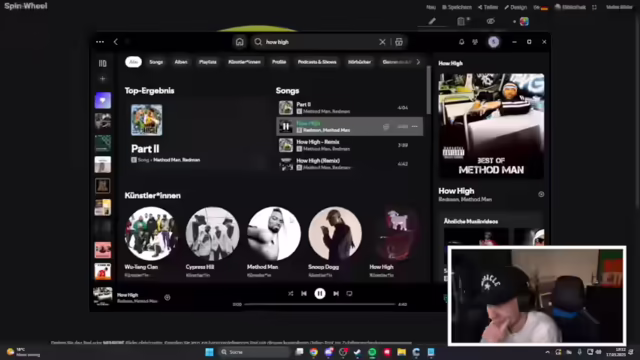The image size is (640, 360).
Task: Toggle shuffle in the player bar
Action: (290, 293)
